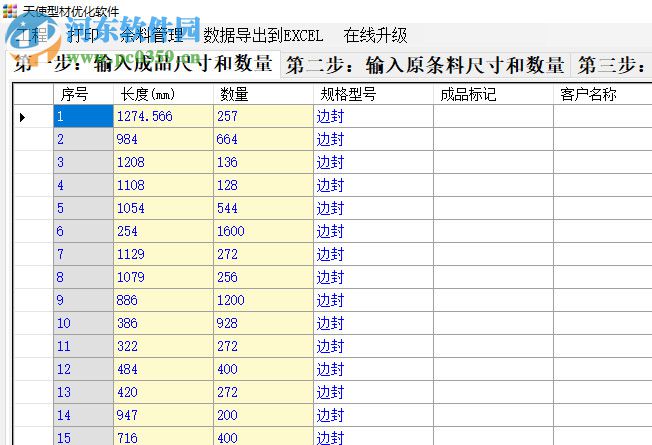The width and height of the screenshot is (652, 445).
Task: Select quantity cell 200
Action: pyautogui.click(x=263, y=415)
